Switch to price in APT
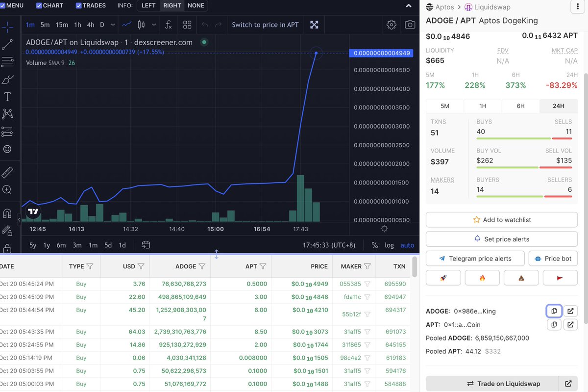Viewport: 588px width, 392px height. click(x=265, y=25)
